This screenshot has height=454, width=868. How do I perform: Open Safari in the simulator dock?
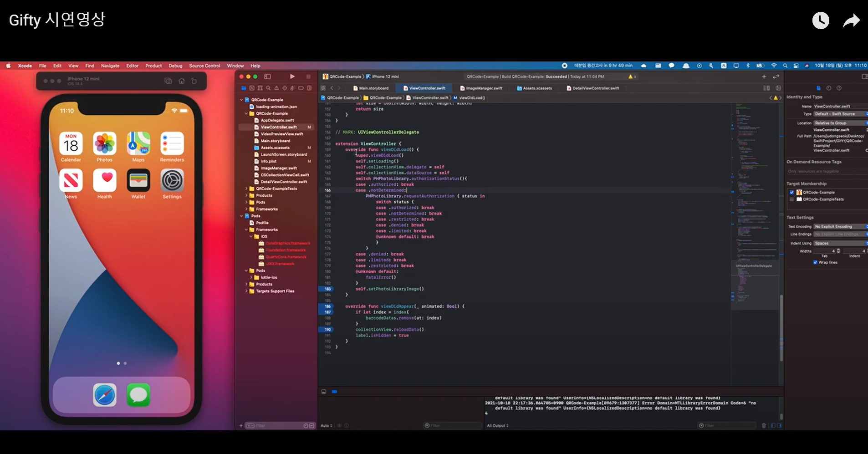point(105,395)
